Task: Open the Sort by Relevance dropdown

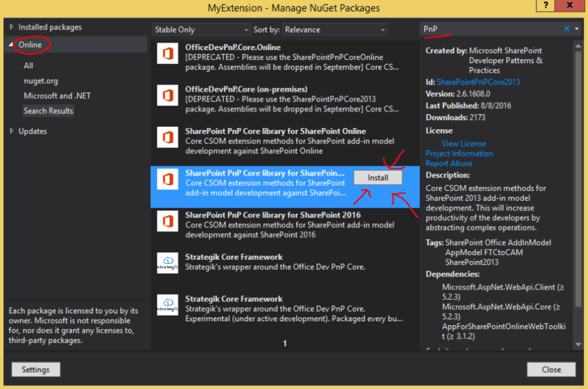Action: point(335,30)
